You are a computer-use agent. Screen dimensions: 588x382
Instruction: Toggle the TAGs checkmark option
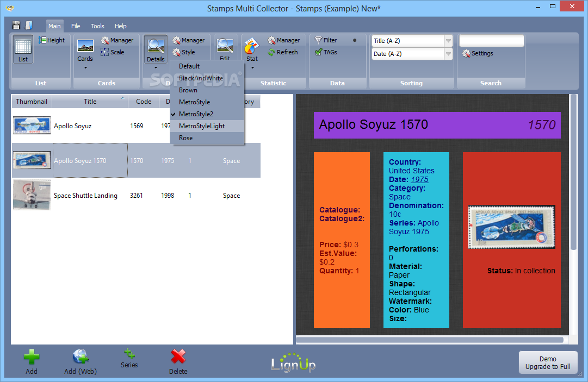pos(326,52)
